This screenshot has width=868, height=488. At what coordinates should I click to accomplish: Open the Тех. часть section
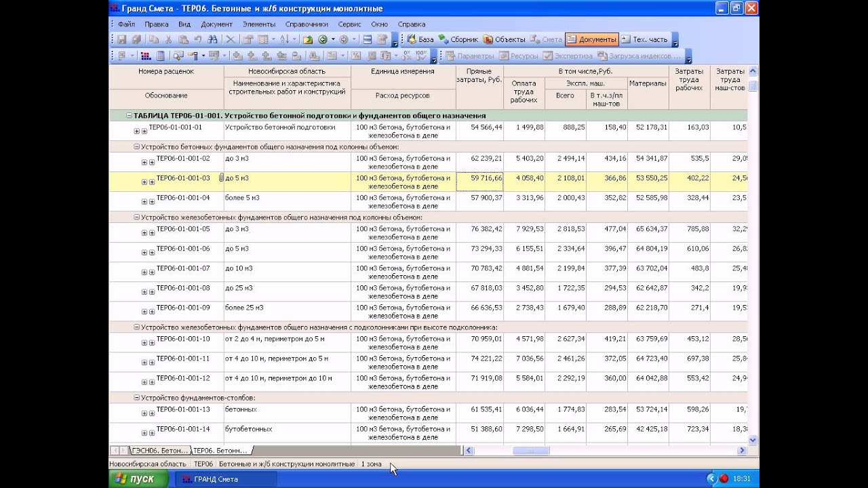(x=645, y=39)
